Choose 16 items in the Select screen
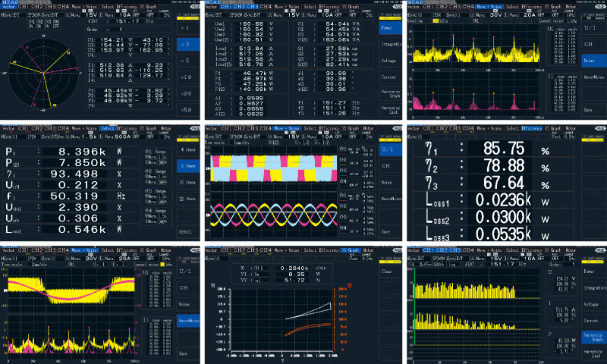 point(187,183)
